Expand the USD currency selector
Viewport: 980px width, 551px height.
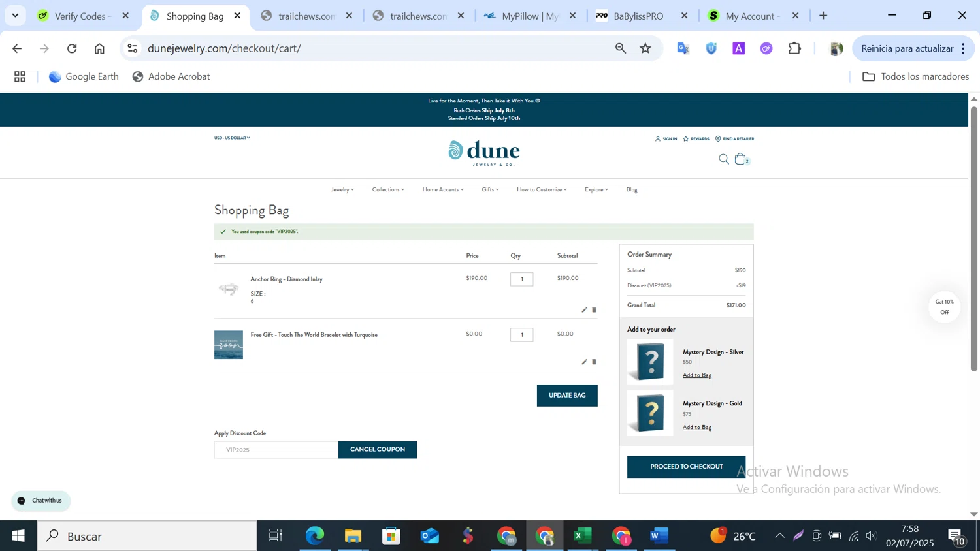coord(232,138)
